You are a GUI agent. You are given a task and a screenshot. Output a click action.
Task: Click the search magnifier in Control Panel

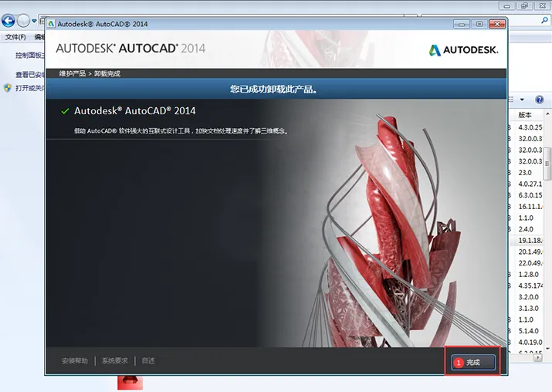[544, 20]
